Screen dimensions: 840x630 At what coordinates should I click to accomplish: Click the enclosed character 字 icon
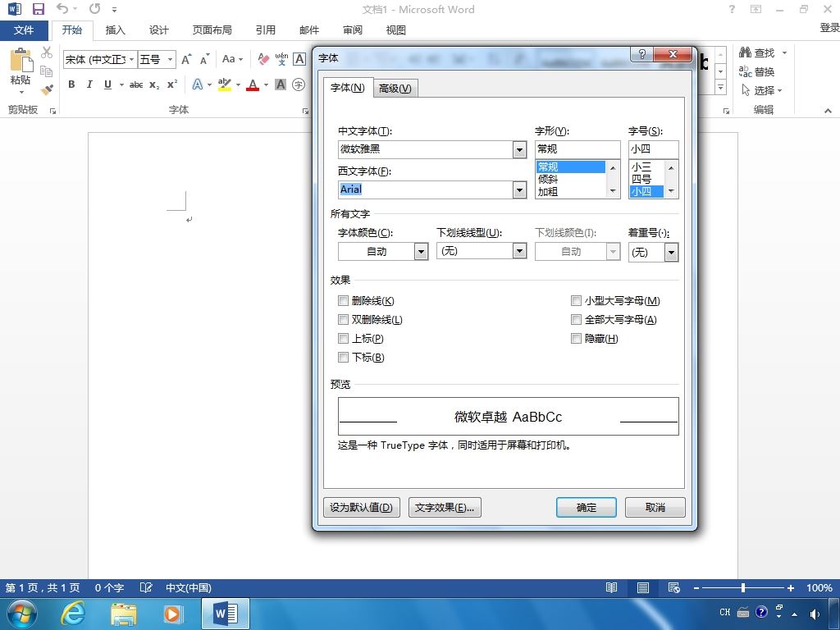[x=299, y=84]
